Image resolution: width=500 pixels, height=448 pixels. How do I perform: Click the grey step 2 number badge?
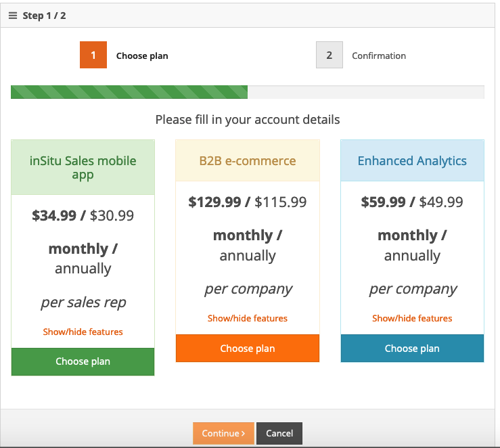[x=329, y=55]
